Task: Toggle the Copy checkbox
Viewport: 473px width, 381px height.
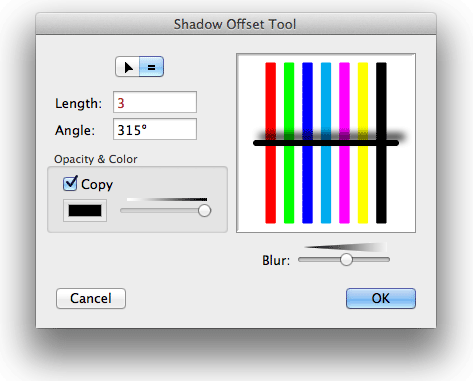Action: point(70,184)
